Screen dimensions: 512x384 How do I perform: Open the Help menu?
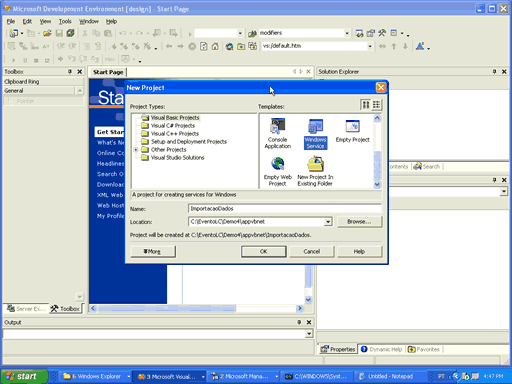click(111, 21)
